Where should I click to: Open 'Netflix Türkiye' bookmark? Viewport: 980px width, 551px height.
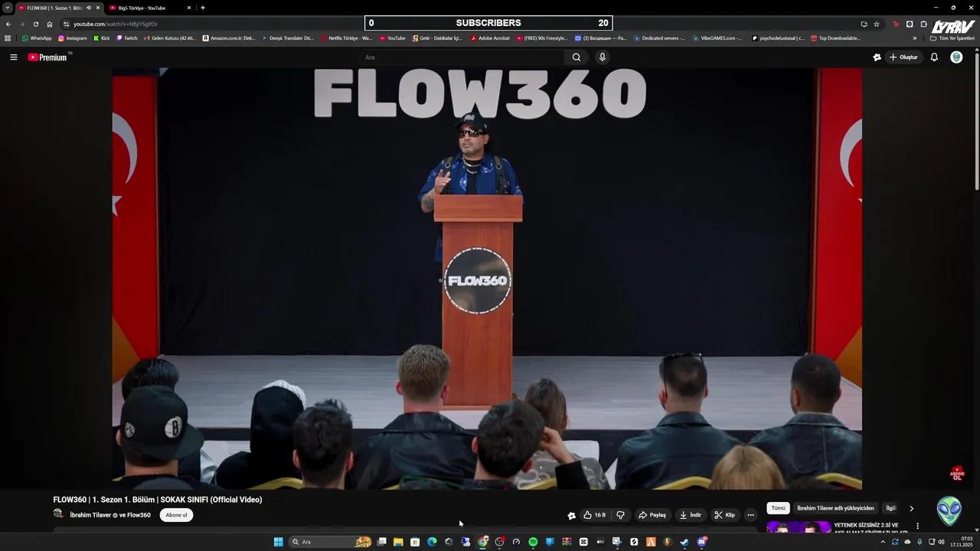click(x=347, y=37)
